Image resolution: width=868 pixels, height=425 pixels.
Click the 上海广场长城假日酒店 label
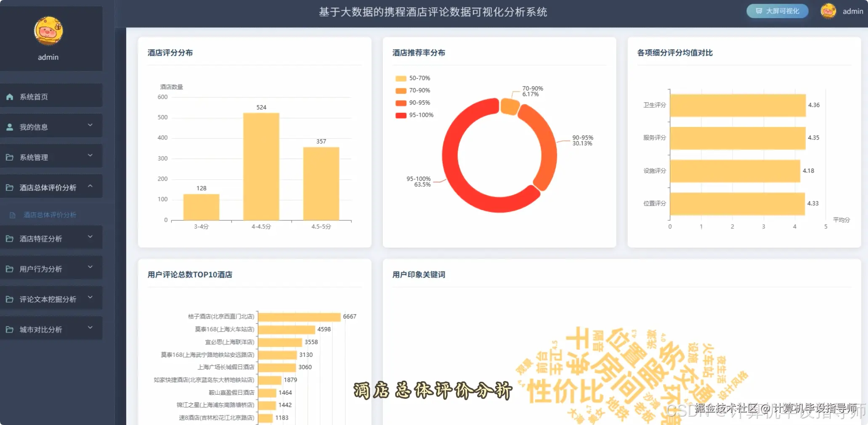(x=226, y=367)
